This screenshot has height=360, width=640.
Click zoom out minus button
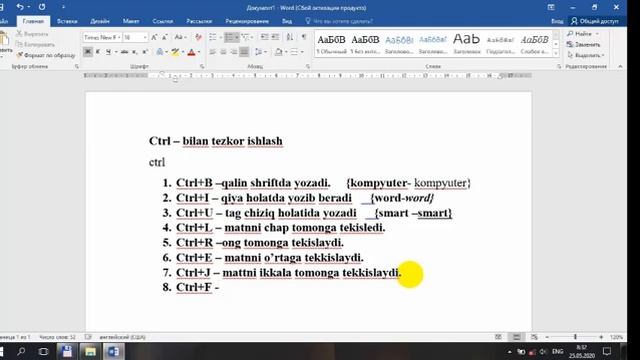coord(547,337)
